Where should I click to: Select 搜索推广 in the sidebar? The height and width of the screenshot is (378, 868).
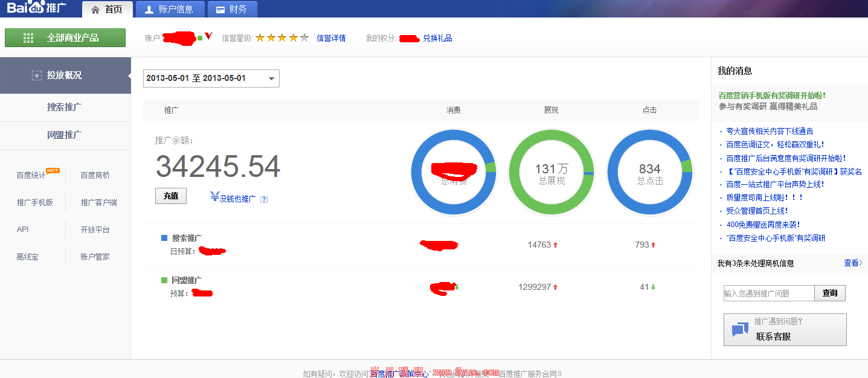pyautogui.click(x=65, y=107)
